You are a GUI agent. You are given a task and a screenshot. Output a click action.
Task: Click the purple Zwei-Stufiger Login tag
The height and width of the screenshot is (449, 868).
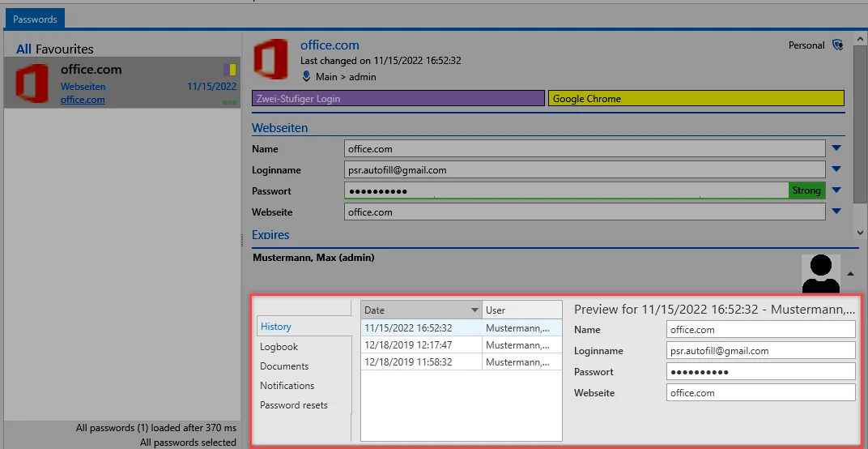(x=398, y=99)
